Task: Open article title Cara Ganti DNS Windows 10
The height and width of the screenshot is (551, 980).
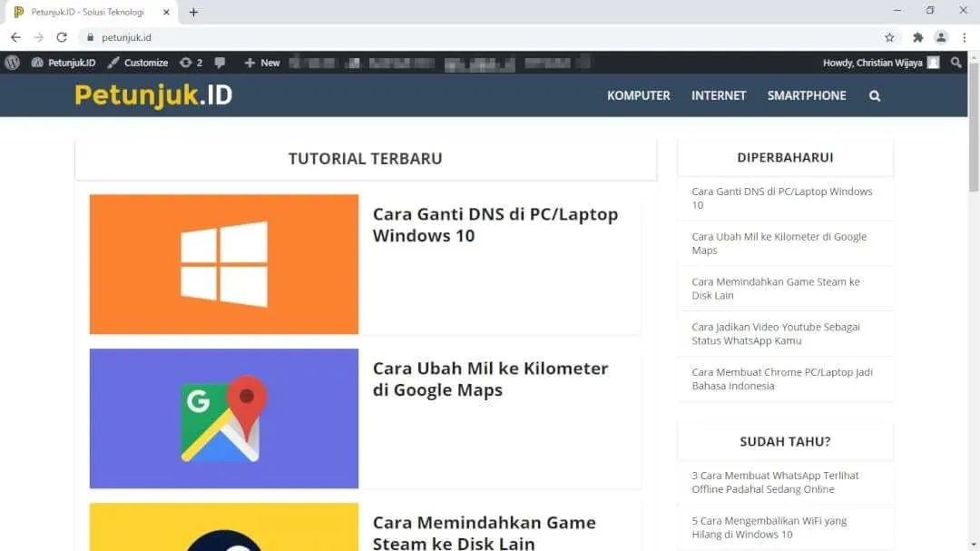Action: 495,224
